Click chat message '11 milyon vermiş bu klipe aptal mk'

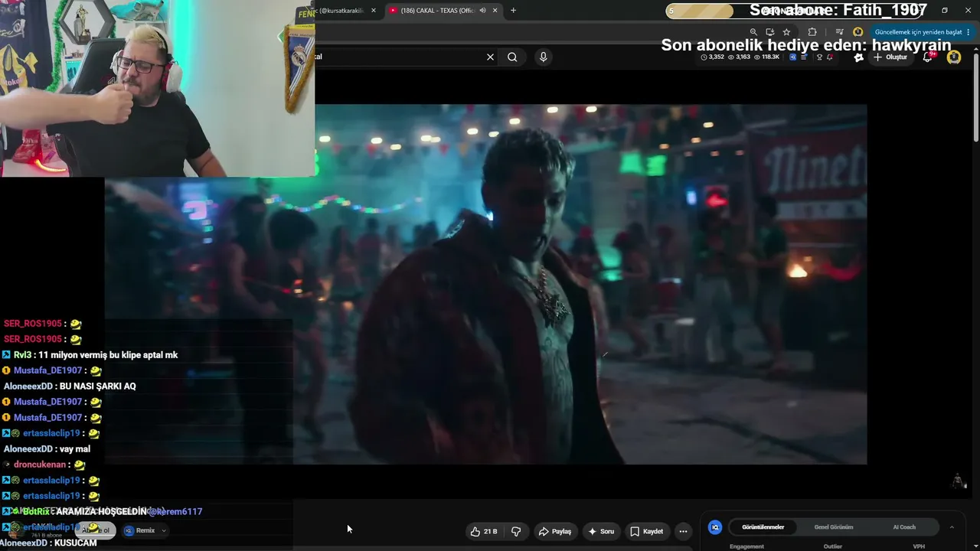[108, 355]
